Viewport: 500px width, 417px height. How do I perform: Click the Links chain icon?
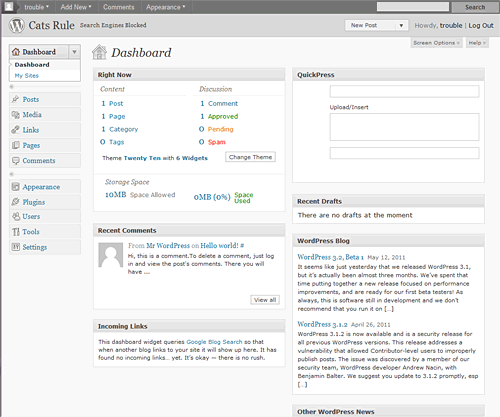pyautogui.click(x=15, y=130)
